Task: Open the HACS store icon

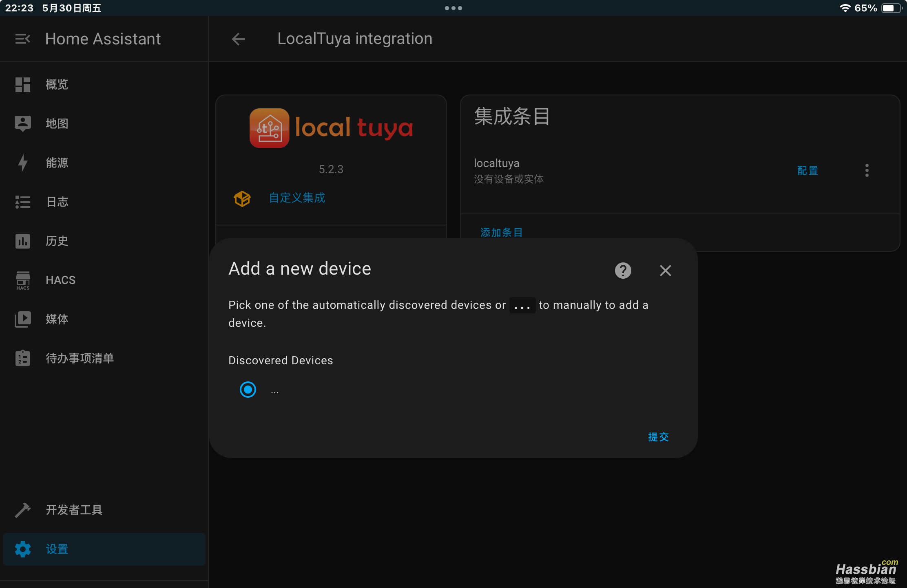Action: [x=23, y=280]
